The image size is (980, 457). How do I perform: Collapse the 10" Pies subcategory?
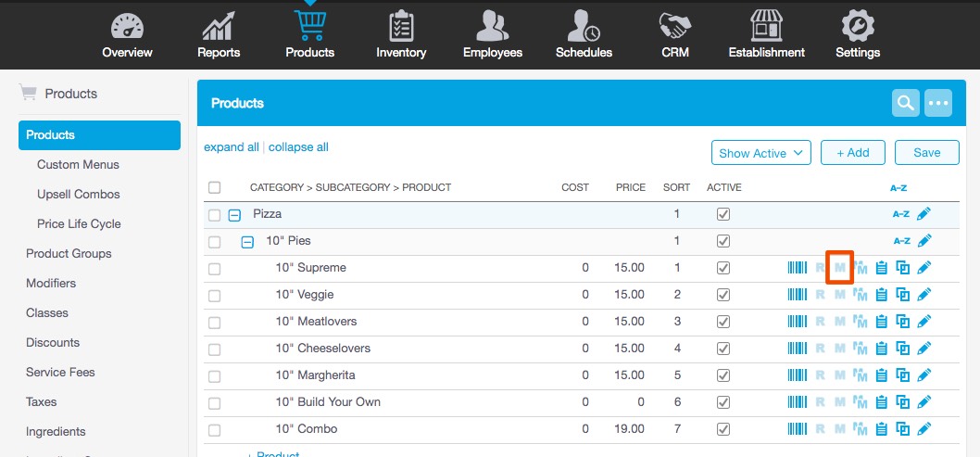tap(247, 242)
